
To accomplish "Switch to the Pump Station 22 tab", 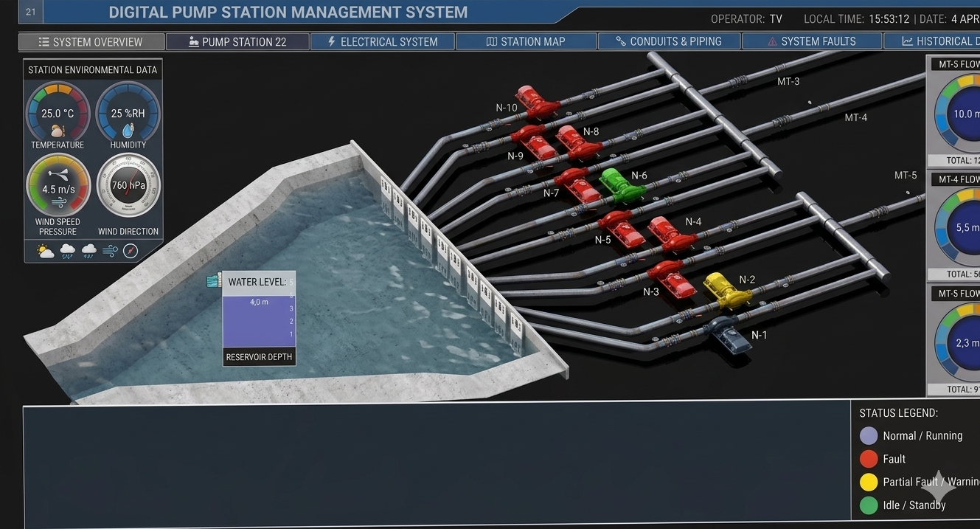I will (x=237, y=41).
